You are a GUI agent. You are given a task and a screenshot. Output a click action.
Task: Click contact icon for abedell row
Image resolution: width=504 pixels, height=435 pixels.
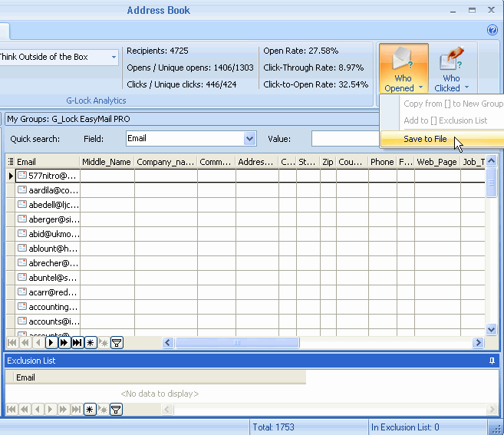[x=21, y=204]
